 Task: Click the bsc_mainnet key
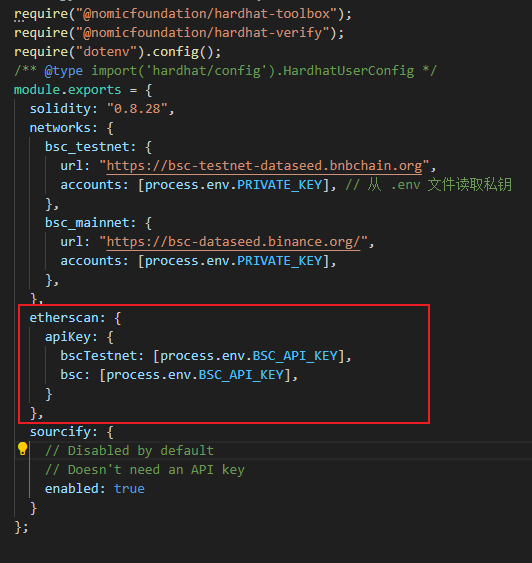pyautogui.click(x=87, y=223)
